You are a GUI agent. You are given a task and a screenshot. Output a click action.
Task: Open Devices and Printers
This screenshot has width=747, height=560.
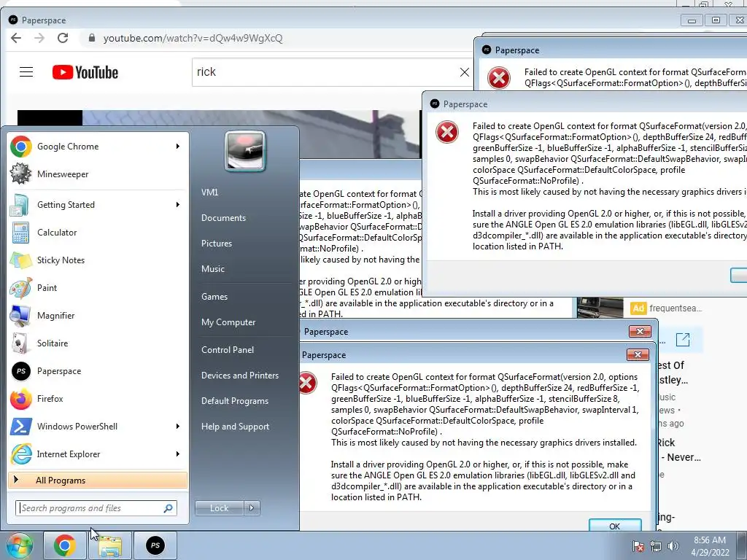pyautogui.click(x=239, y=376)
